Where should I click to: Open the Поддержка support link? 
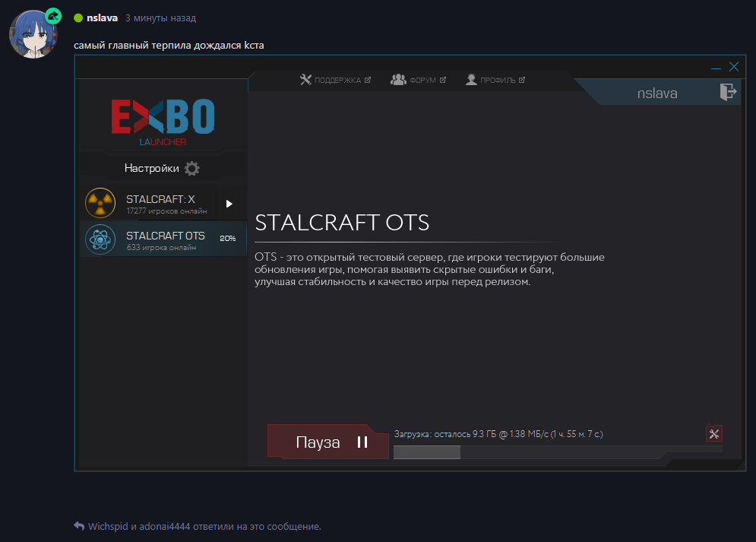(x=336, y=80)
